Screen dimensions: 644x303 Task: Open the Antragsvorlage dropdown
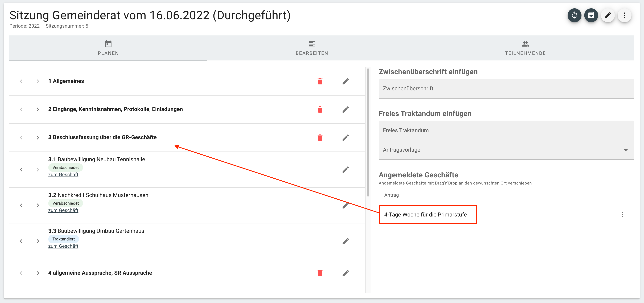tap(506, 150)
